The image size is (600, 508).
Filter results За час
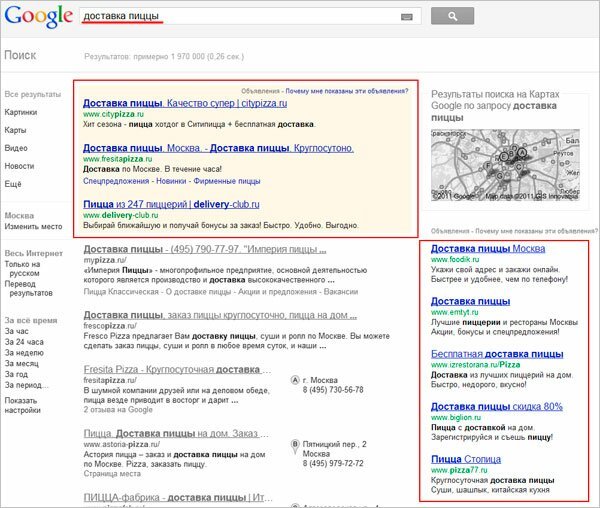tap(16, 331)
